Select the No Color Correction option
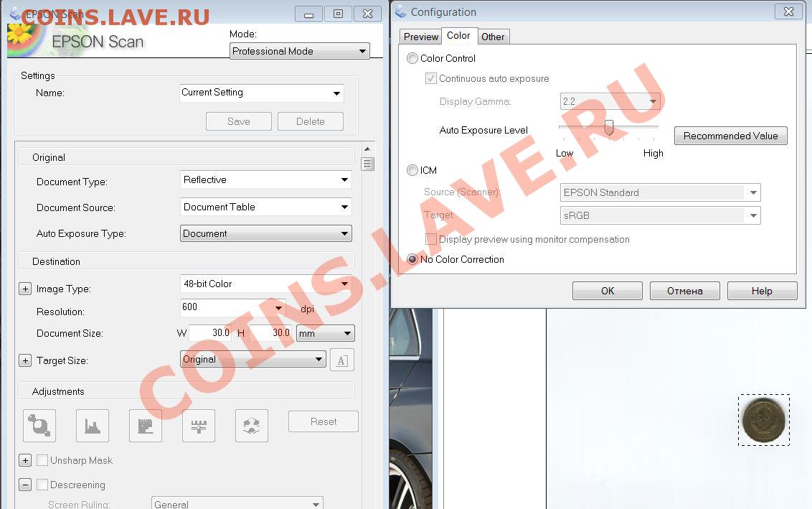The image size is (812, 509). tap(412, 259)
